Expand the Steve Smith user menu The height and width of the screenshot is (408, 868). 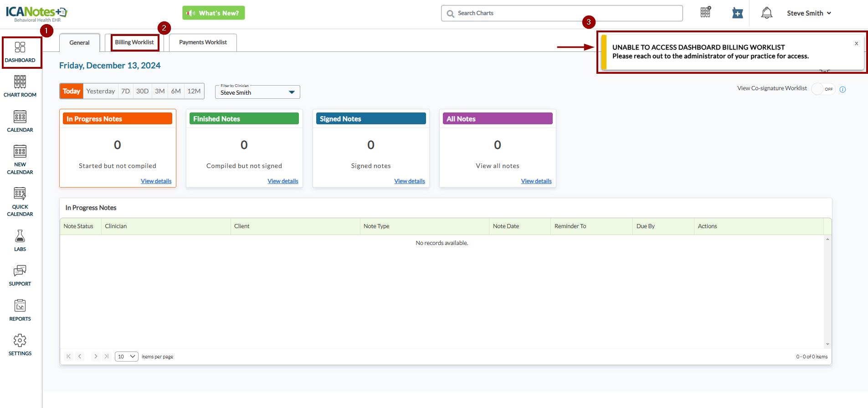click(x=809, y=13)
